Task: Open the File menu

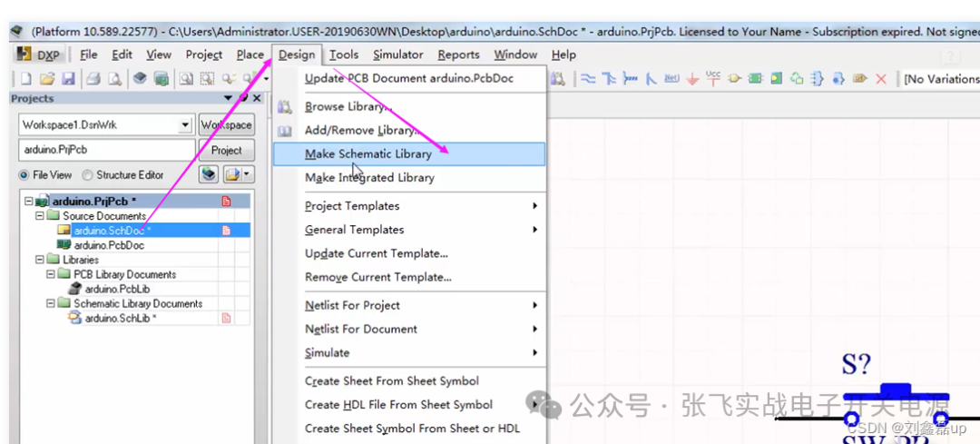Action: coord(89,55)
